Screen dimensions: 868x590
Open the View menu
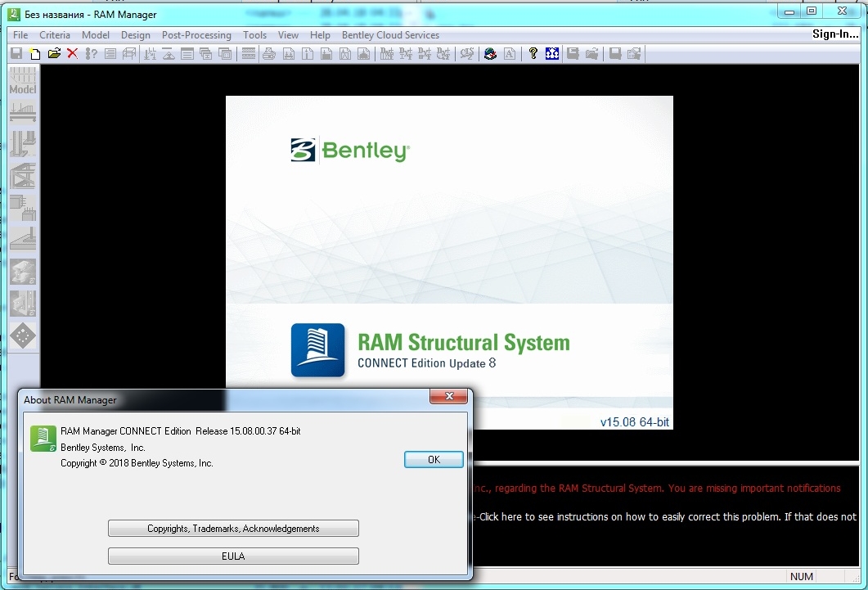288,35
